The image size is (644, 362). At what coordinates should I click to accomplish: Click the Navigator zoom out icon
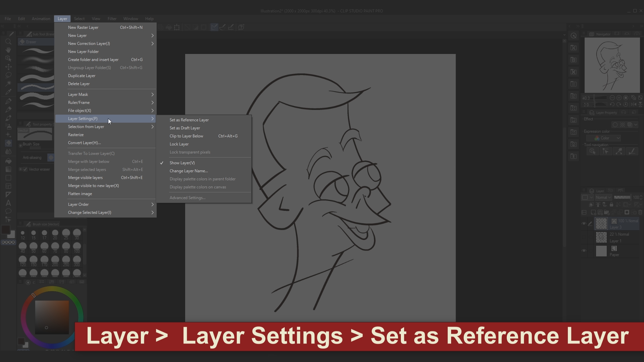point(612,98)
